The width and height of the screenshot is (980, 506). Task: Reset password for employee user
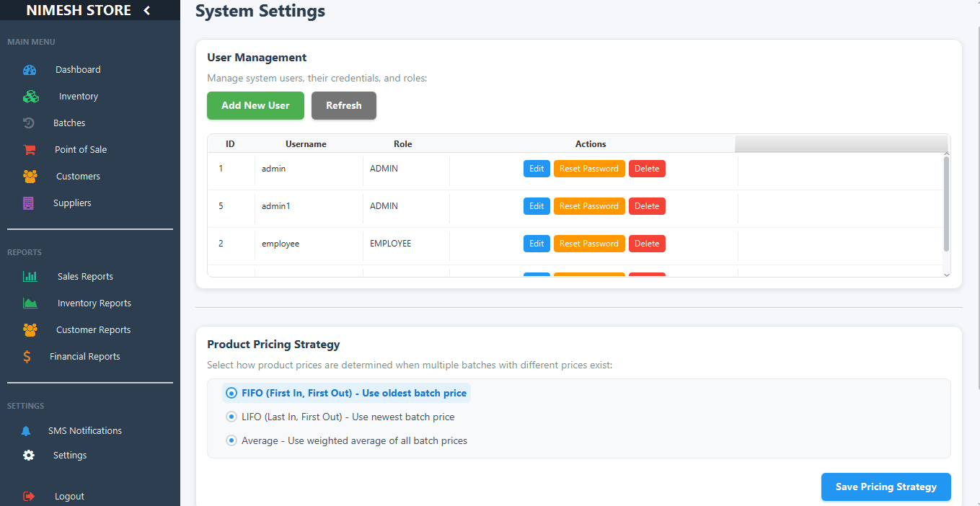click(x=589, y=244)
